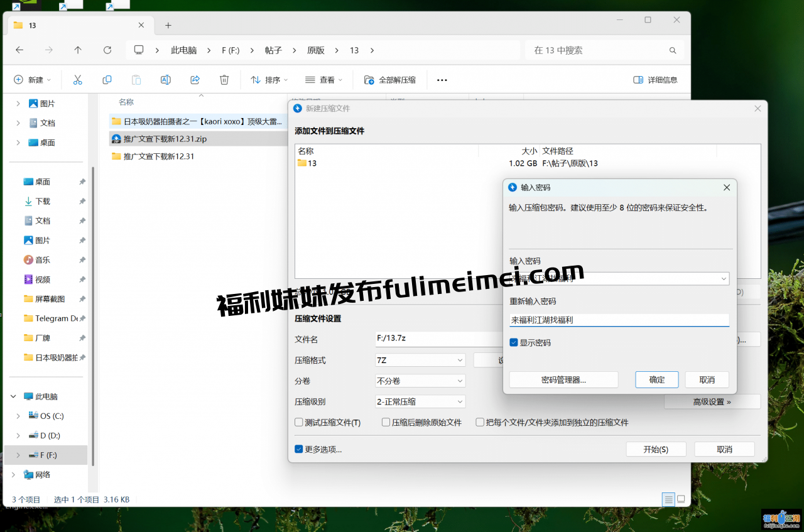Open the 输入密码 password history dropdown arrow
Viewport: 804px width, 532px height.
click(724, 278)
